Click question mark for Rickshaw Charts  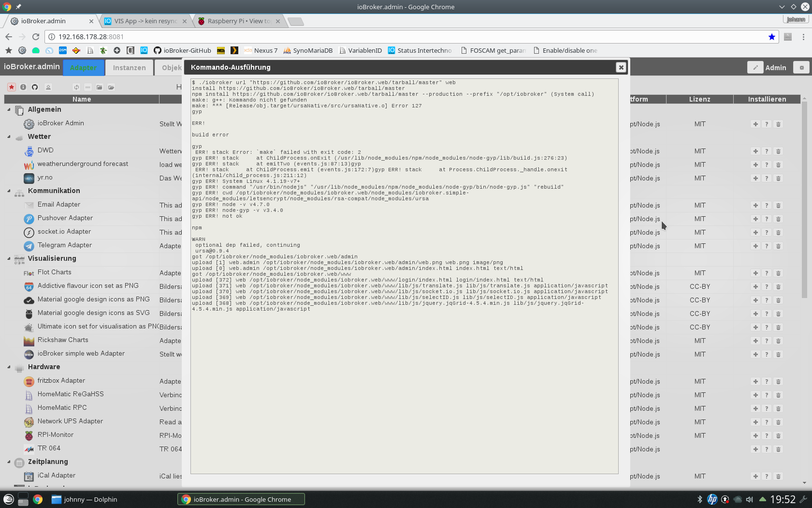(767, 341)
